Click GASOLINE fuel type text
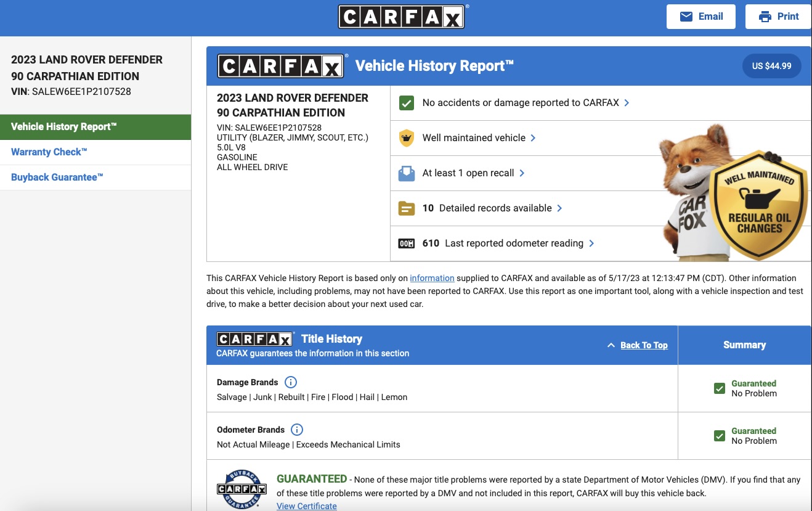The image size is (812, 511). [x=237, y=157]
